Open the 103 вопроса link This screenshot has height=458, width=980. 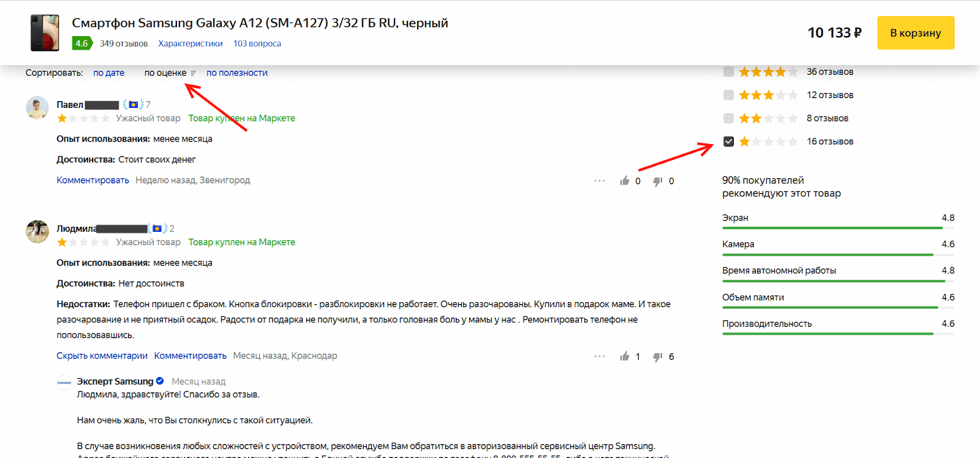(257, 44)
